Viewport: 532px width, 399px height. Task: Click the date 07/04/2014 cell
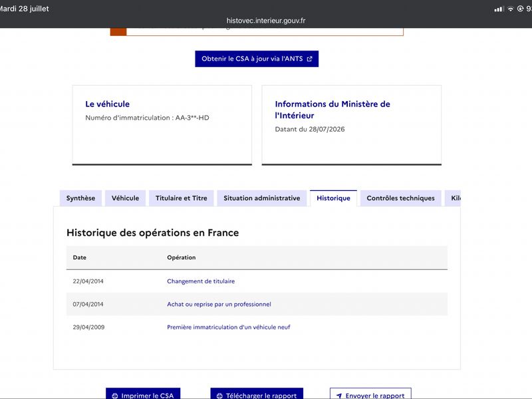click(x=88, y=305)
